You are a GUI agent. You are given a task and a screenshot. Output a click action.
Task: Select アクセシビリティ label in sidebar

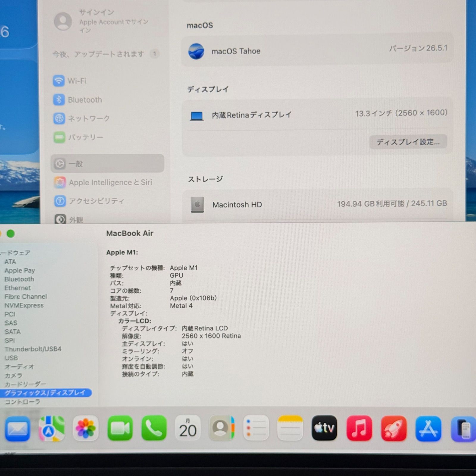tap(97, 201)
